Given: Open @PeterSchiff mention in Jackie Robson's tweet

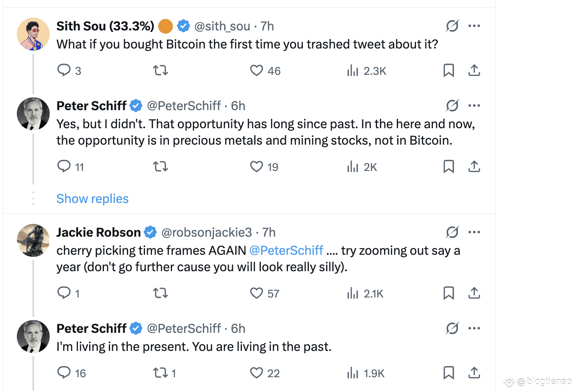Looking at the screenshot, I should (286, 250).
